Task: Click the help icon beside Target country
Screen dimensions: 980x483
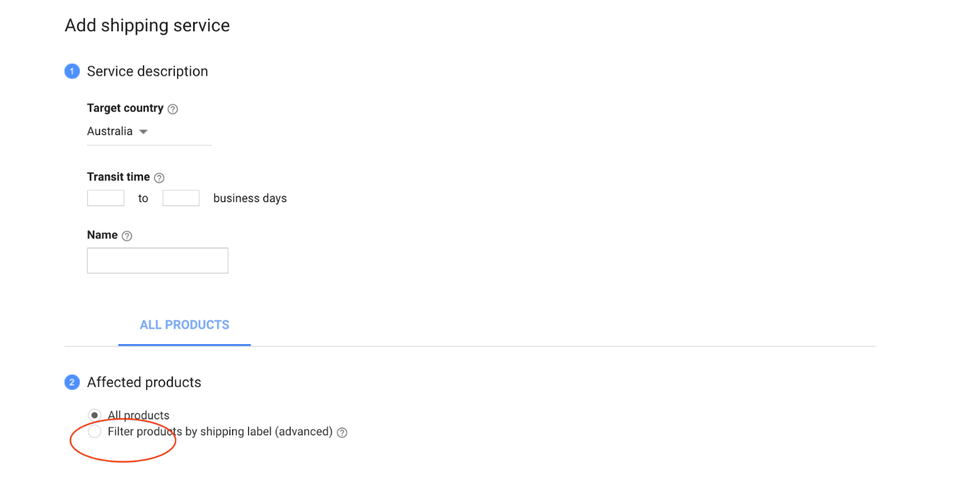Action: [x=173, y=109]
